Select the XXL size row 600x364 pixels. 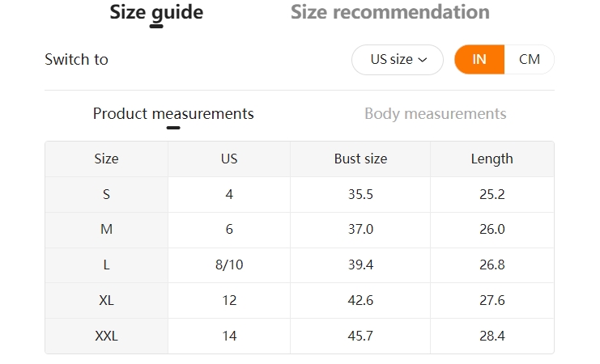click(x=300, y=336)
